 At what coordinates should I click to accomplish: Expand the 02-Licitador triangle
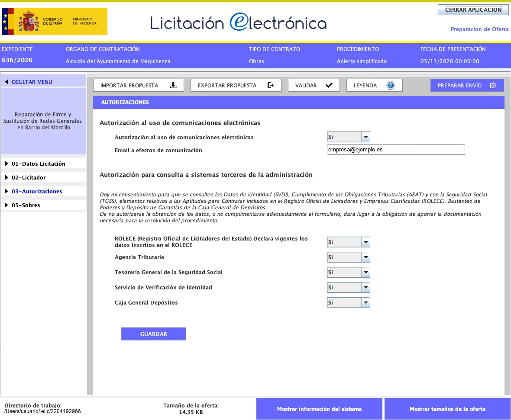(x=6, y=177)
